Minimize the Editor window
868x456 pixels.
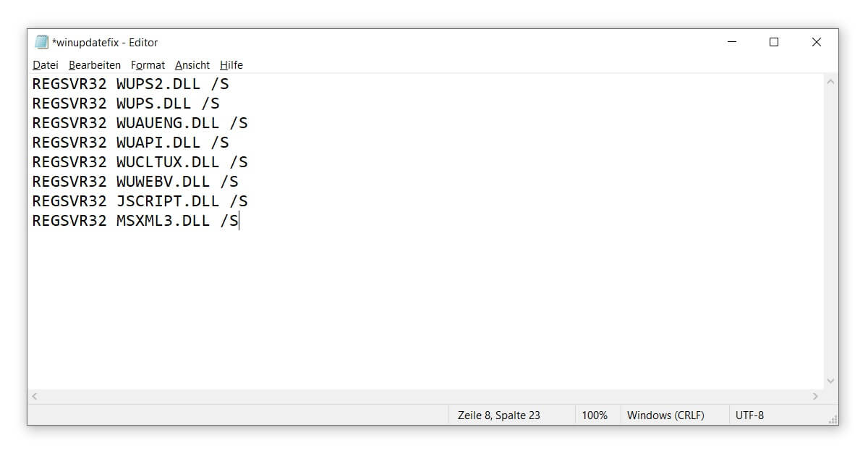[x=732, y=42]
